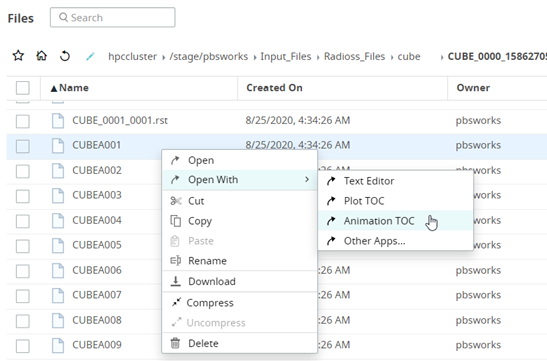Navigate to Input_Files breadcrumb
This screenshot has height=361, width=547.
click(286, 57)
